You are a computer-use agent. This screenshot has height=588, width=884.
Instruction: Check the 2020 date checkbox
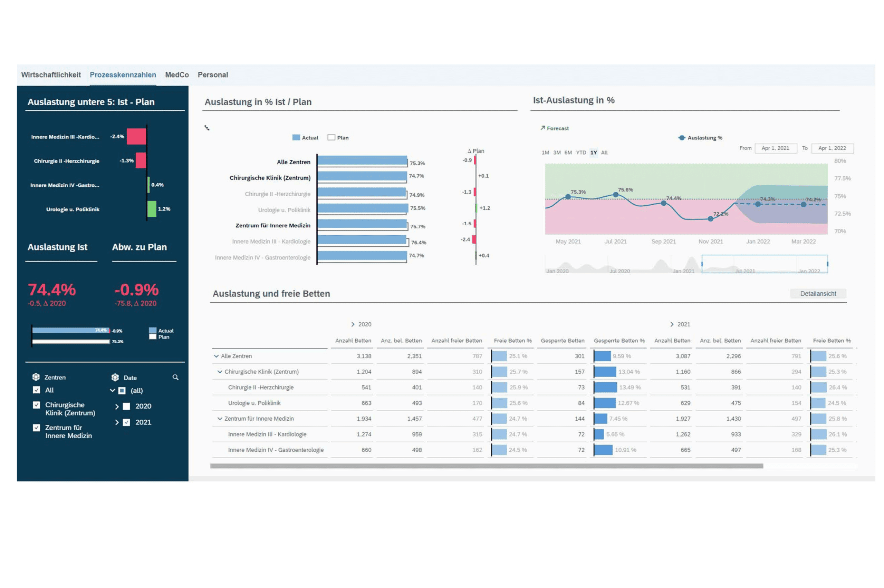point(126,406)
